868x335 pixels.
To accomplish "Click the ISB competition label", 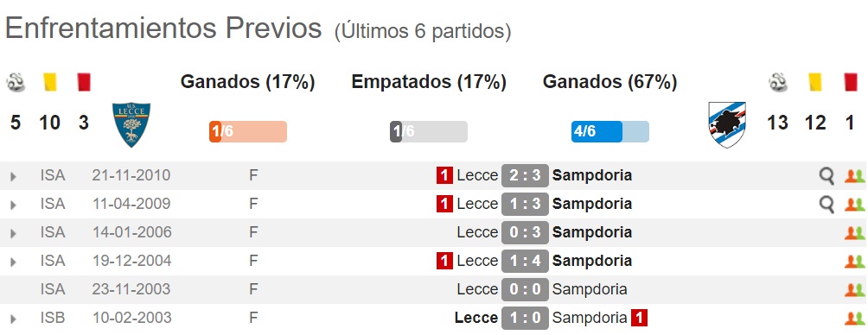I will click(x=53, y=318).
